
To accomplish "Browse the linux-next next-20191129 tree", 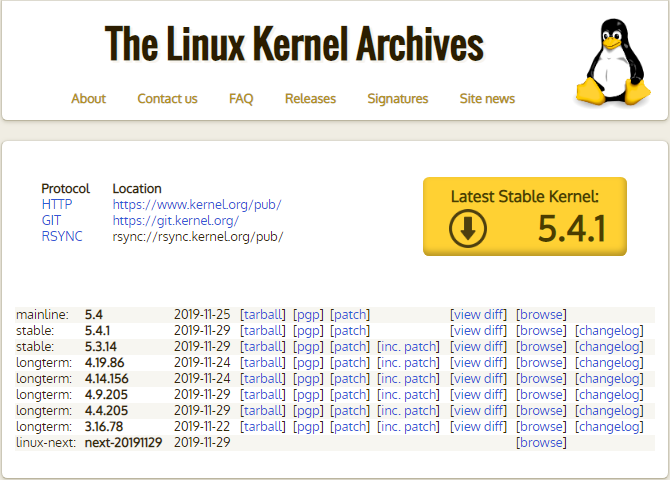I will (x=541, y=442).
